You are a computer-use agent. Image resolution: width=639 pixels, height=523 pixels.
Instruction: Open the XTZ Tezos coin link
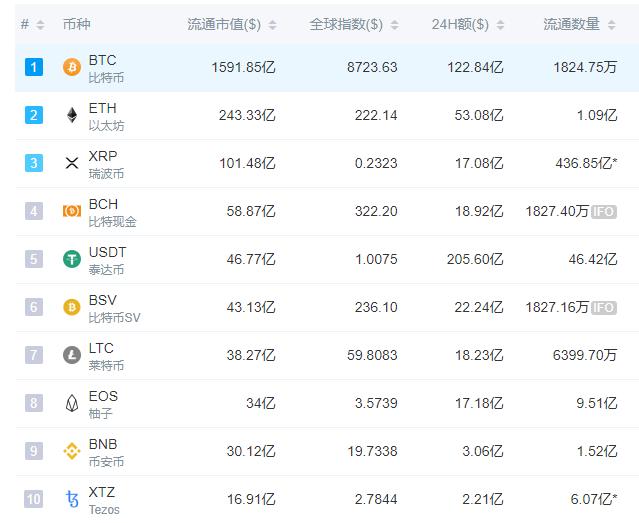104,501
